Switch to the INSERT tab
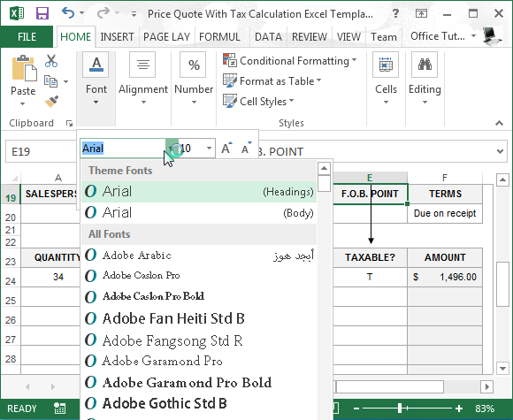This screenshot has width=513, height=420. pyautogui.click(x=117, y=36)
